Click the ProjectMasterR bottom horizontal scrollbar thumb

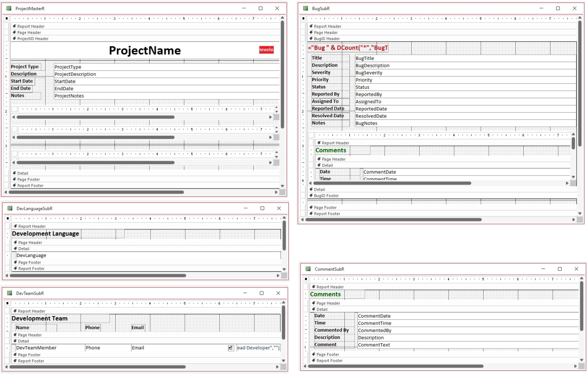[x=96, y=192]
